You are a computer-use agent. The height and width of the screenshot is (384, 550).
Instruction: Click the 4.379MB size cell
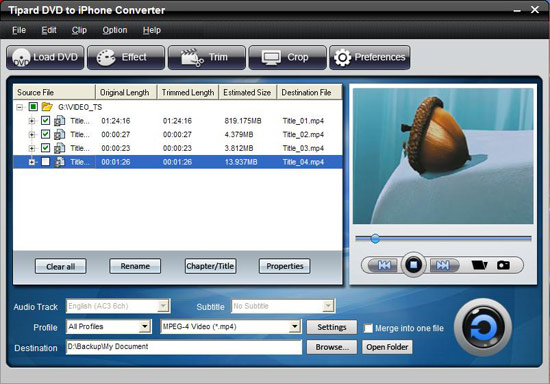(x=239, y=135)
